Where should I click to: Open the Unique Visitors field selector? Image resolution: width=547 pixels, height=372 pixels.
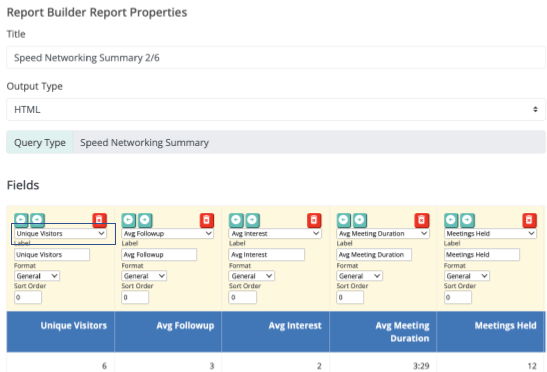pyautogui.click(x=60, y=233)
